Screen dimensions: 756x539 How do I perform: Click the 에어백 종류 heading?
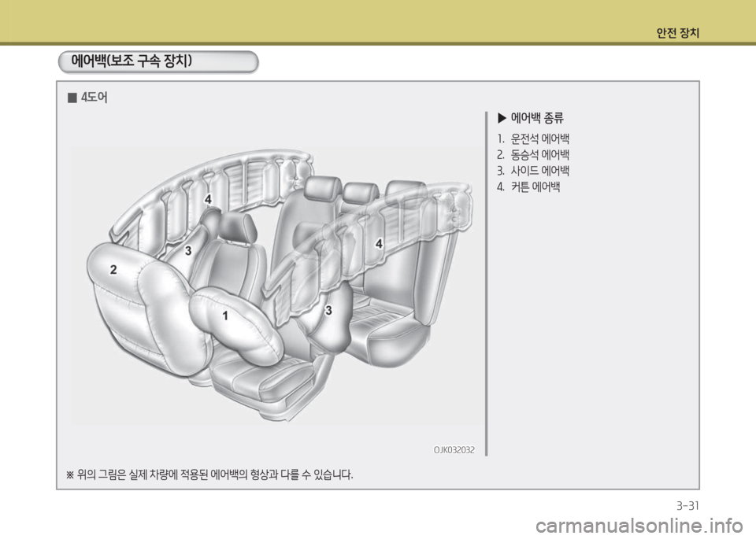(537, 119)
